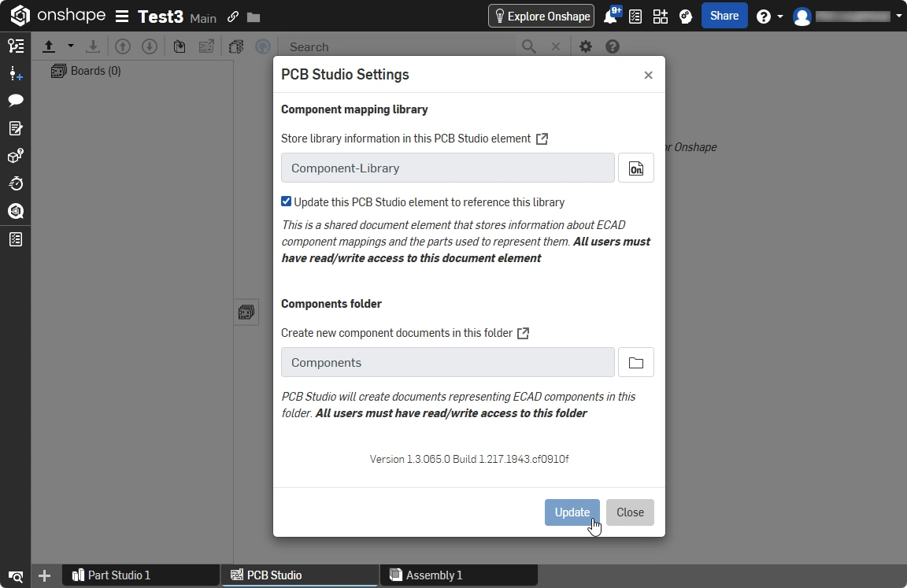Click the Test3 document title
This screenshot has height=588, width=907.
tap(161, 17)
